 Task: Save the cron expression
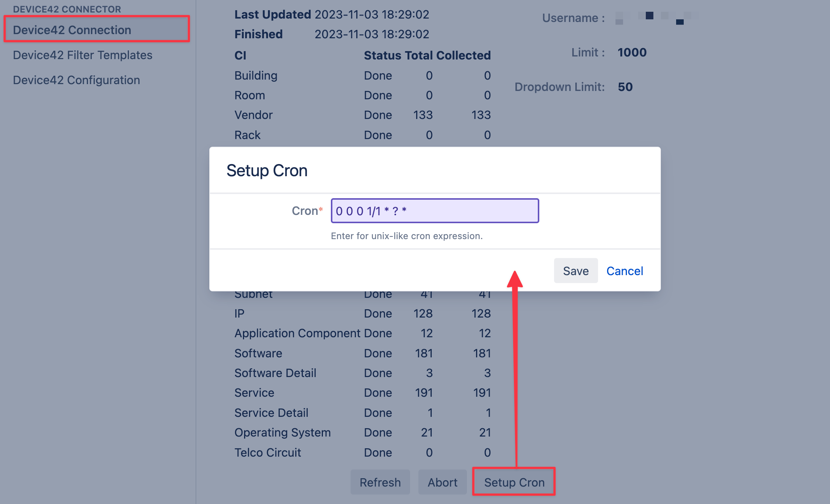575,271
